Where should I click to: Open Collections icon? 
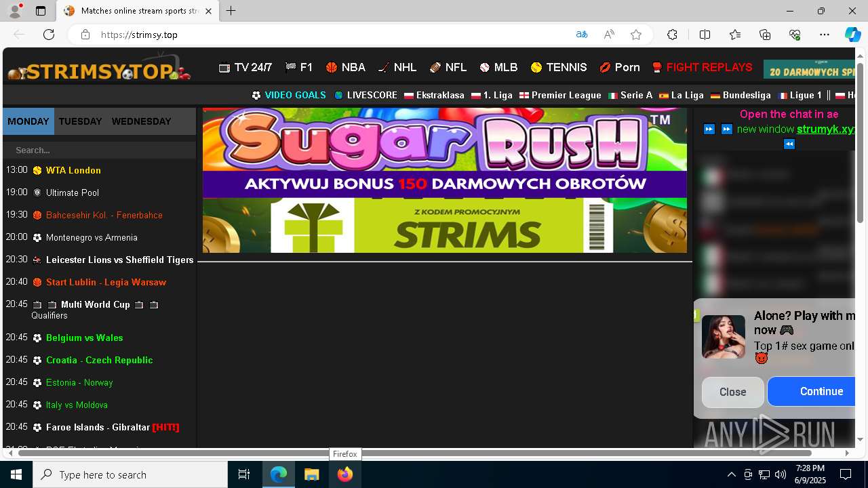765,35
